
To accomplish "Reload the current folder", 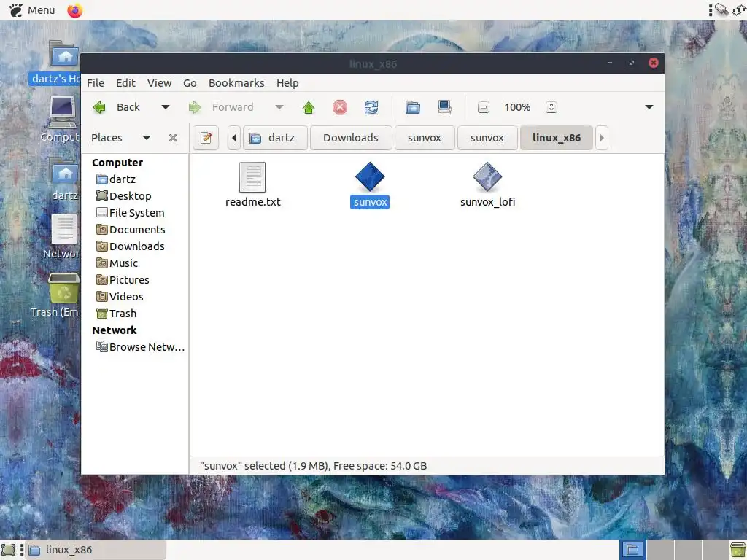I will coord(371,108).
